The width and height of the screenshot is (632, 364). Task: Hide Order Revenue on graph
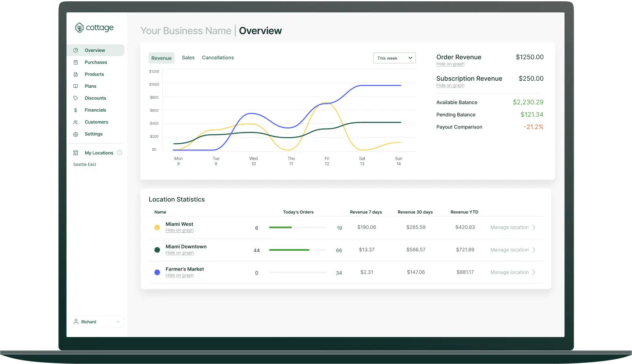450,64
